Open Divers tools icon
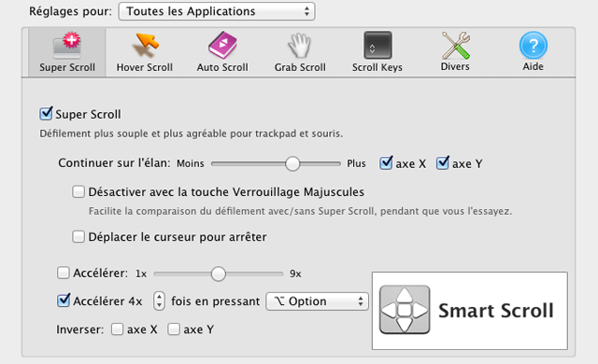The width and height of the screenshot is (598, 364). point(455,46)
